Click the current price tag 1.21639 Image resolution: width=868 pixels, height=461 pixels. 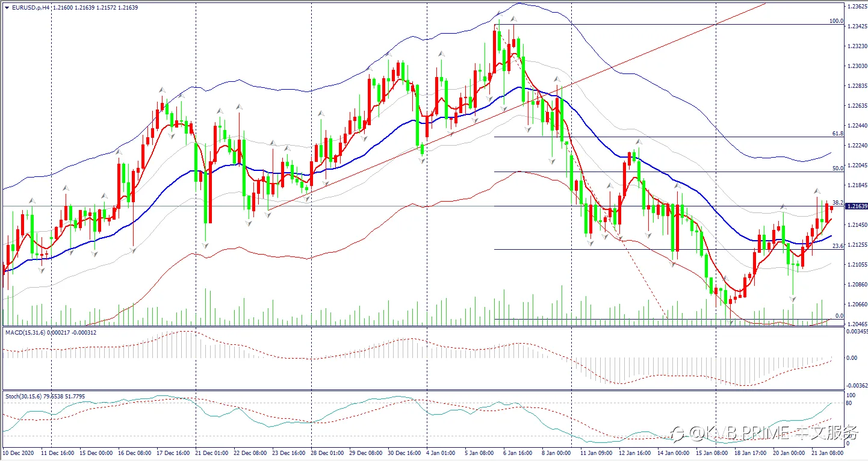coord(857,206)
